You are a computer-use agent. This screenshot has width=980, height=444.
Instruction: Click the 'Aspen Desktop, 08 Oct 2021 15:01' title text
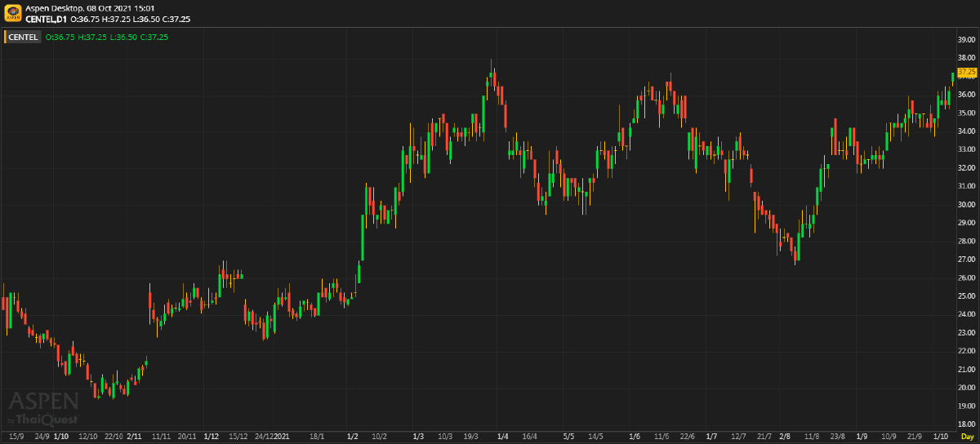91,8
